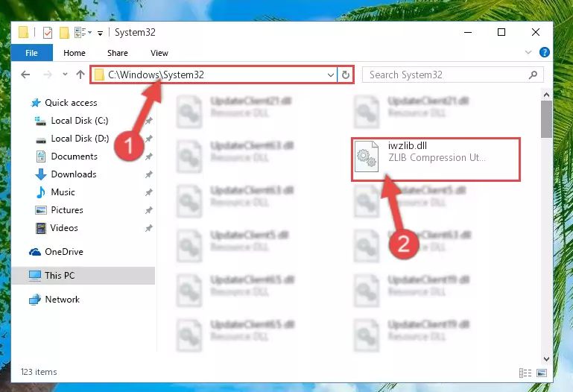Open Videos in the sidebar

[64, 228]
